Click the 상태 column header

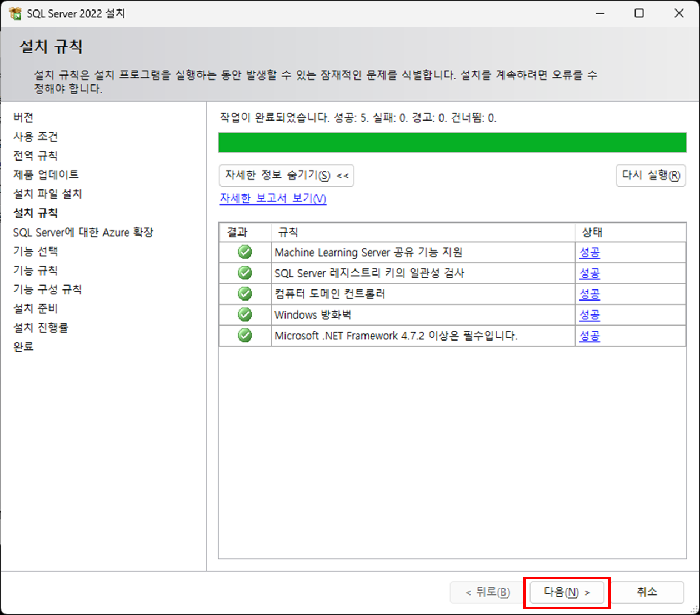coord(630,232)
